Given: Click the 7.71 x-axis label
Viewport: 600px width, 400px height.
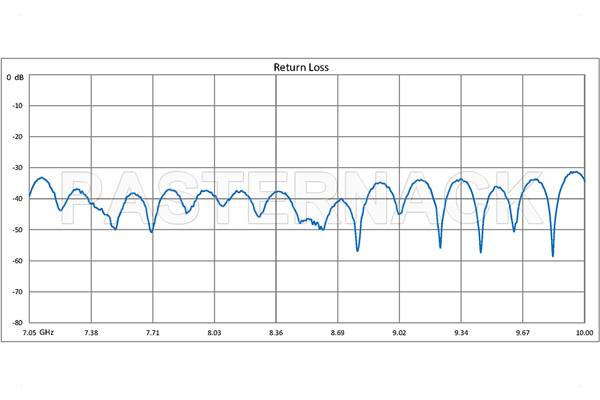Looking at the screenshot, I should [153, 331].
